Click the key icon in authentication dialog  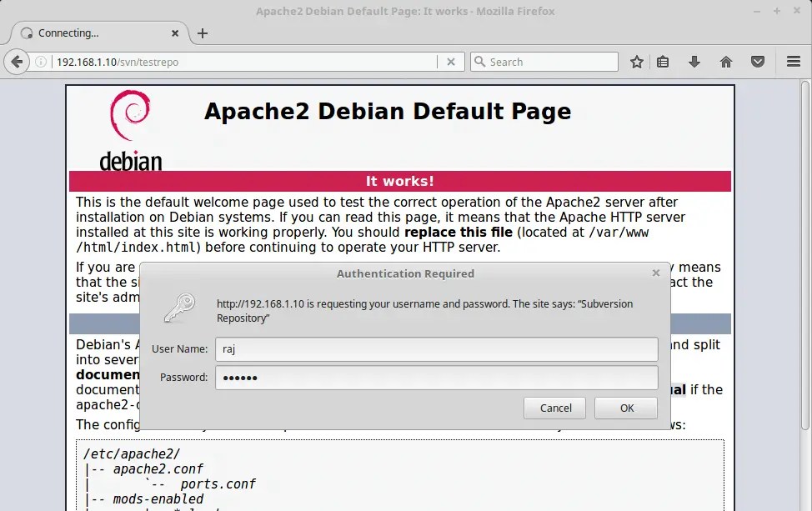pos(179,308)
